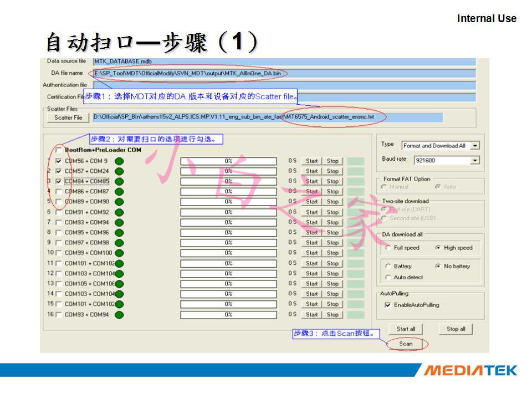Viewport: 532px width, 399px height.
Task: Click the progress bar for COM56 + COM9
Action: pyautogui.click(x=229, y=161)
